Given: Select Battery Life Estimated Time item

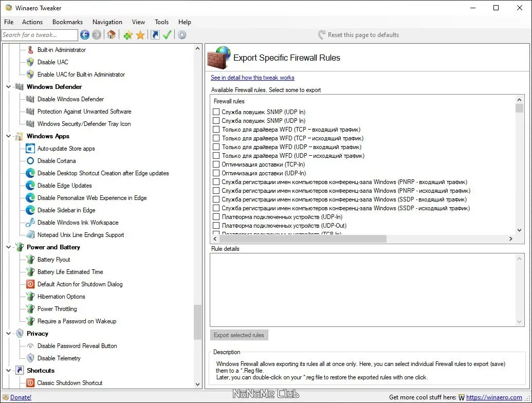Looking at the screenshot, I should [70, 272].
